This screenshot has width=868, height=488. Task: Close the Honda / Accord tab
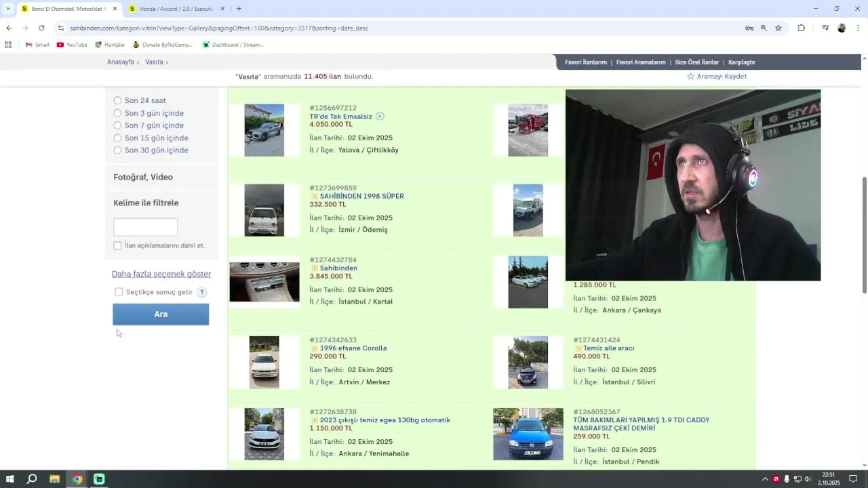pos(223,9)
